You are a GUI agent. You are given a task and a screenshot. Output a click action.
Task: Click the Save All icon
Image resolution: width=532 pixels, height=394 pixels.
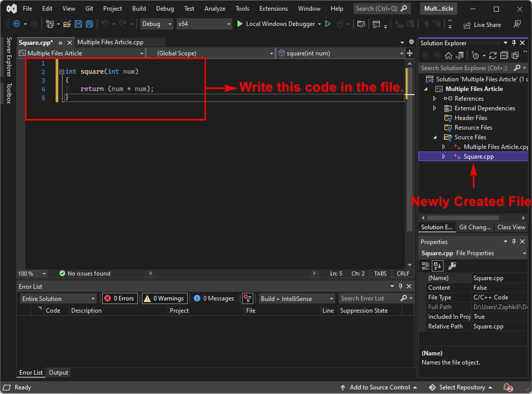tap(90, 24)
